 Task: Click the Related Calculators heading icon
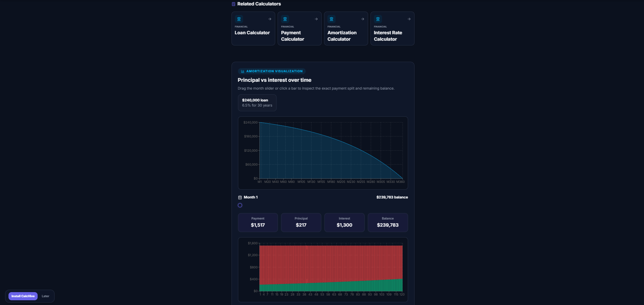pyautogui.click(x=234, y=4)
